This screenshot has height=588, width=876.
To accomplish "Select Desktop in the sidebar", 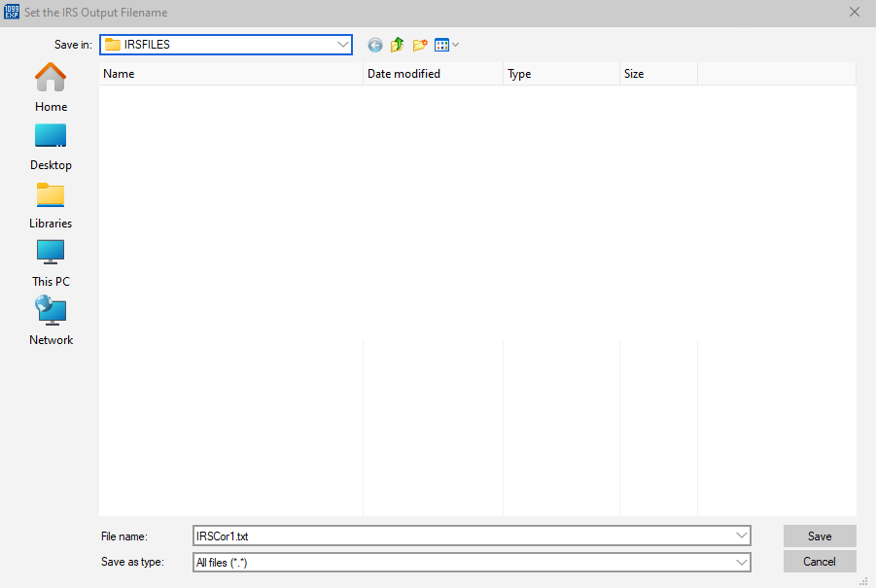I will [50, 146].
